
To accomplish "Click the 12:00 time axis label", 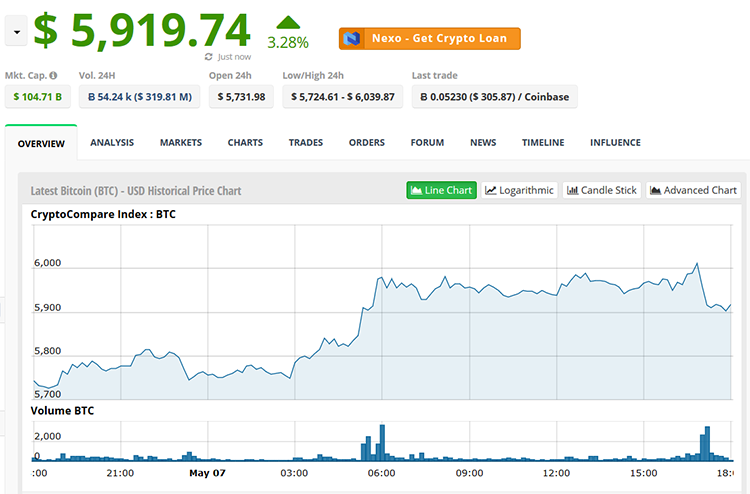I will pos(556,473).
